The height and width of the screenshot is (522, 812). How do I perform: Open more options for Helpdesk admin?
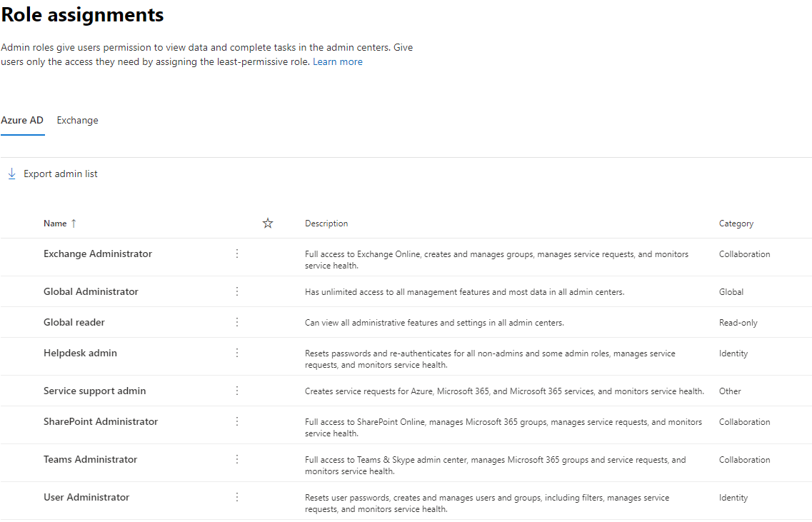point(237,353)
